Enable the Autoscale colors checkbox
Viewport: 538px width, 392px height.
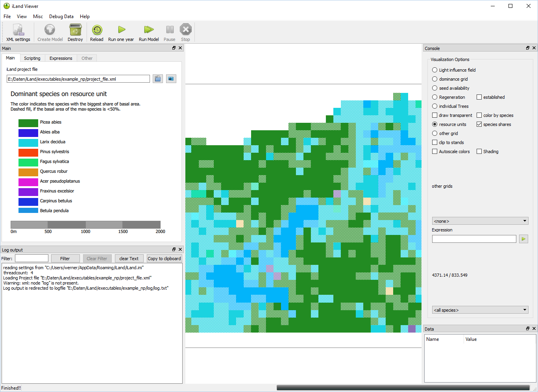pyautogui.click(x=434, y=152)
